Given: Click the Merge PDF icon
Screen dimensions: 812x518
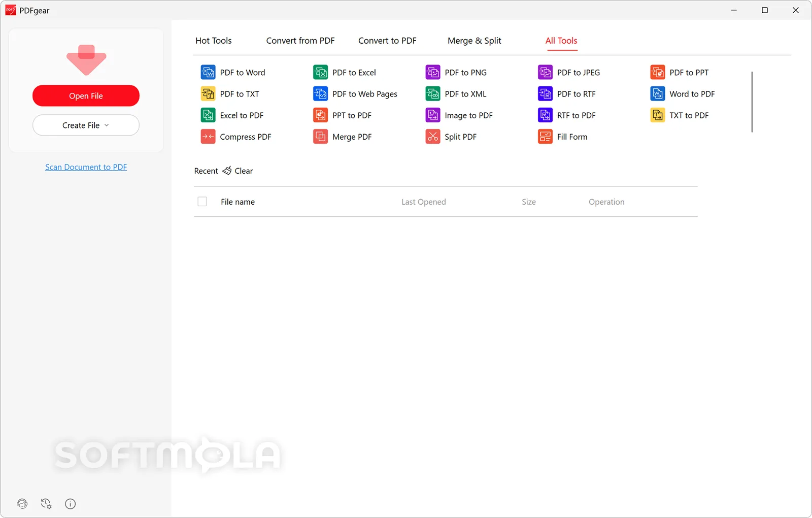Looking at the screenshot, I should coord(320,137).
